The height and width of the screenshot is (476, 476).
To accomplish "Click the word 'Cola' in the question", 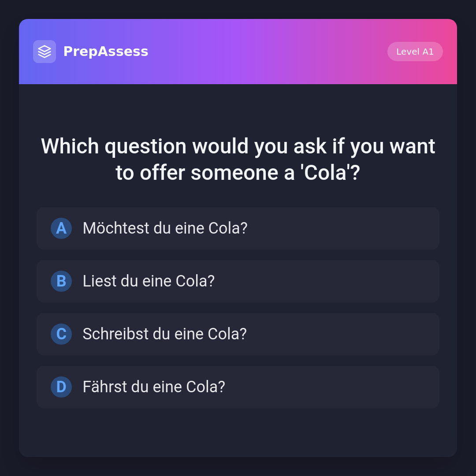I will [x=327, y=173].
